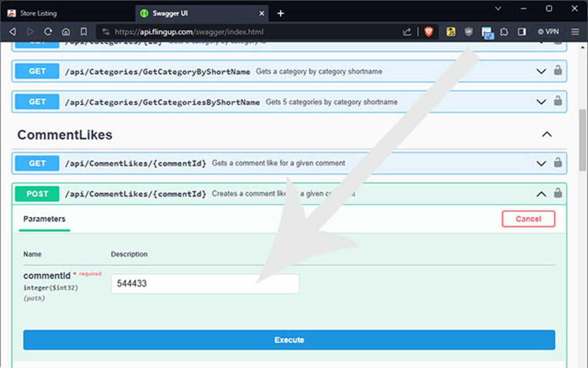This screenshot has width=588, height=368.
Task: Expand GET /api/CommentLikes/{commentId} details
Action: tap(541, 163)
